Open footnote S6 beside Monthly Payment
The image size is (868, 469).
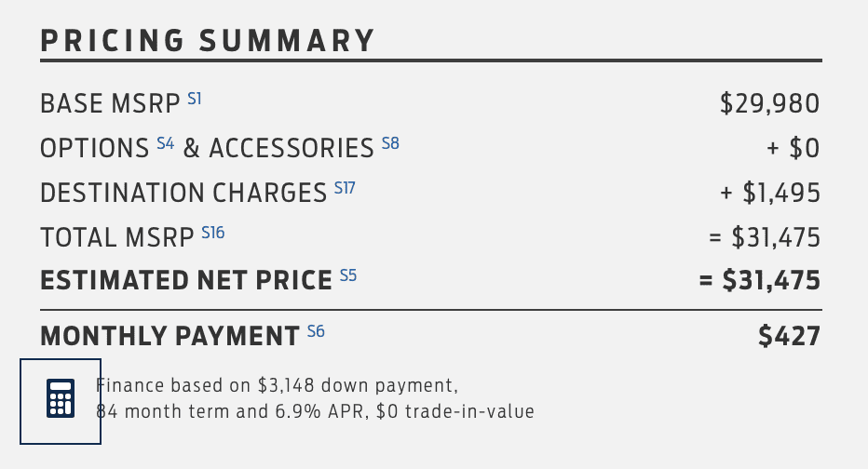pyautogui.click(x=316, y=330)
